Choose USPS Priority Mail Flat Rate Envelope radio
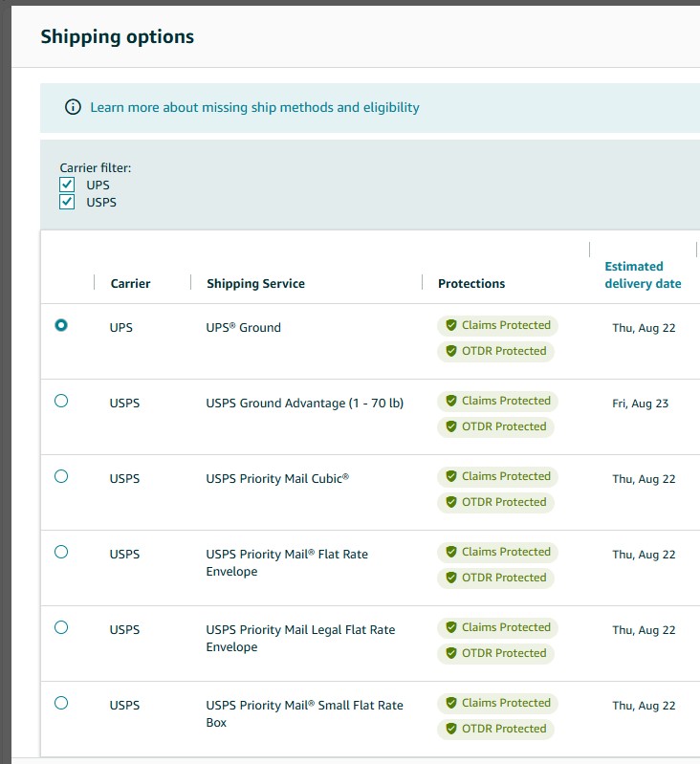Screen dimensions: 700x764 61,552
